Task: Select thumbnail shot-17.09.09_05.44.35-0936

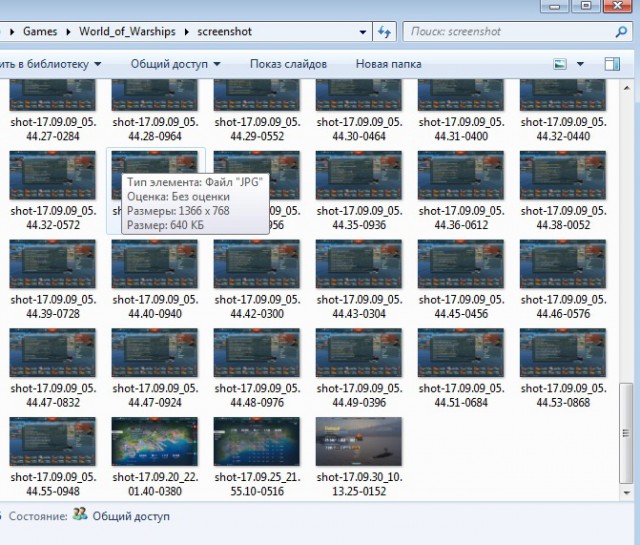Action: [359, 175]
